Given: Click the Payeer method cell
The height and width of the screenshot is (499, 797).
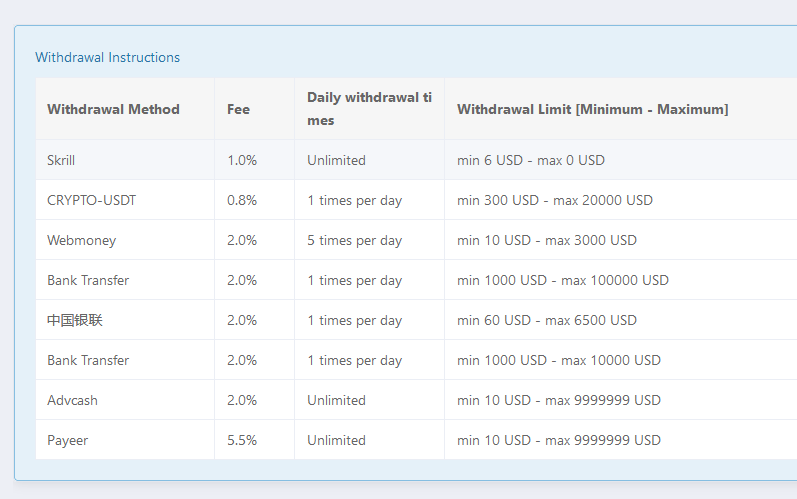Looking at the screenshot, I should 125,440.
